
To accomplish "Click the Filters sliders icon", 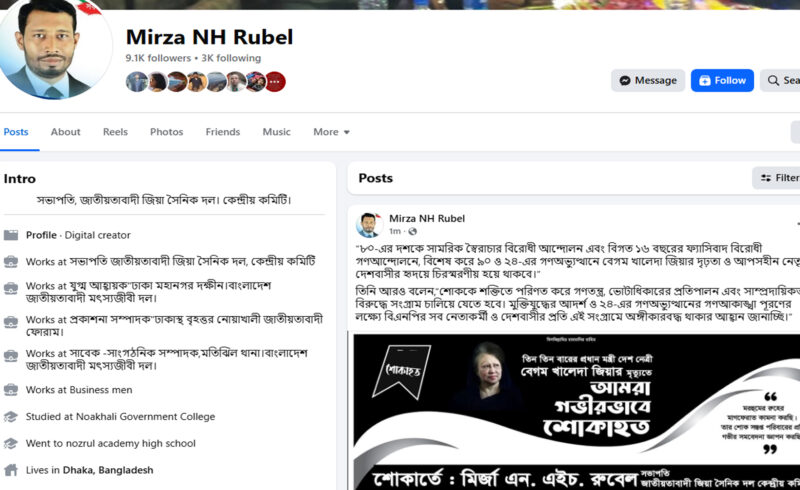I will coord(766,178).
